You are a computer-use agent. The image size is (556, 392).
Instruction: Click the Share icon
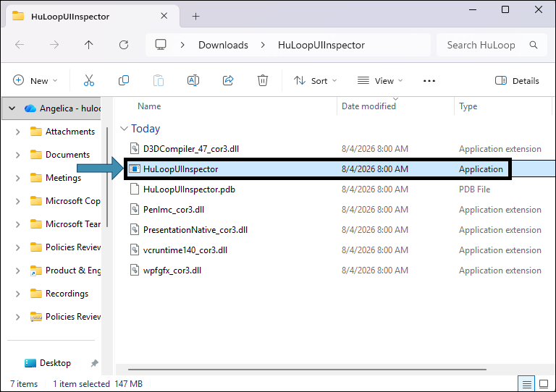tap(228, 81)
